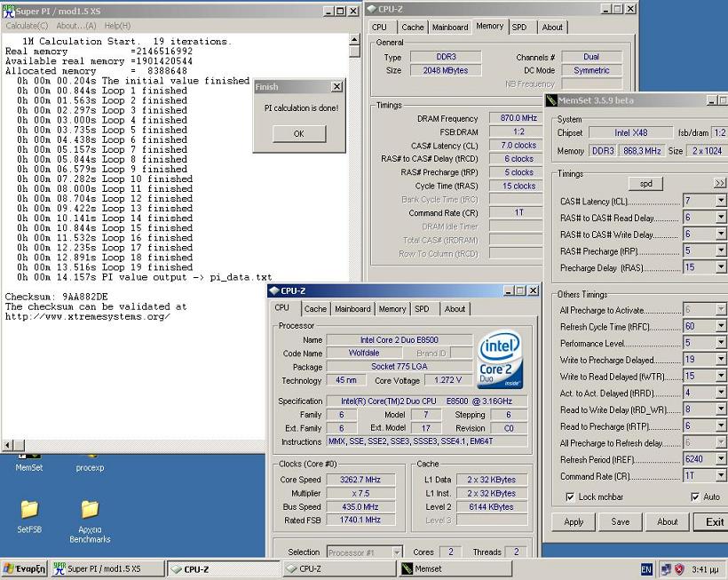Open the Command Rate (CR) dropdown in MemSet
The height and width of the screenshot is (580, 728).
pyautogui.click(x=721, y=475)
